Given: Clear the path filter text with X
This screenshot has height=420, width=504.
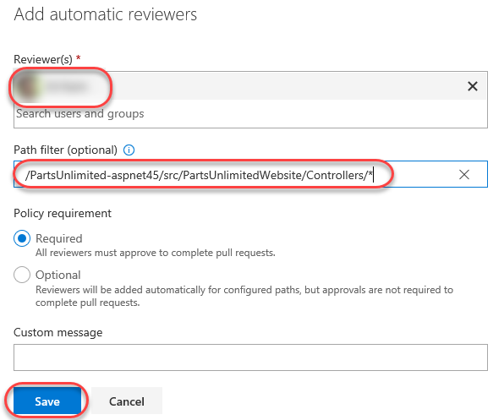Looking at the screenshot, I should [463, 175].
